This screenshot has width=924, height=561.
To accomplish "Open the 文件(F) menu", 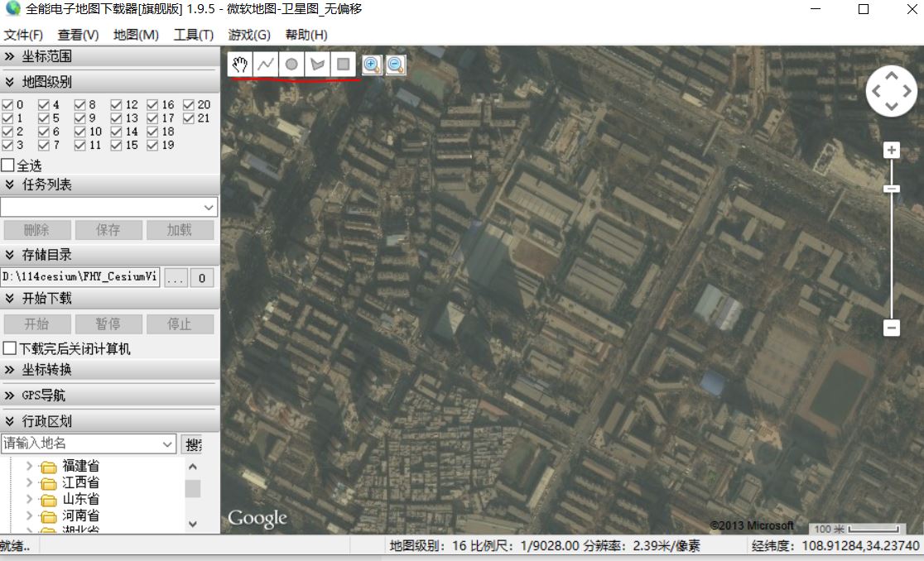I will 23,35.
